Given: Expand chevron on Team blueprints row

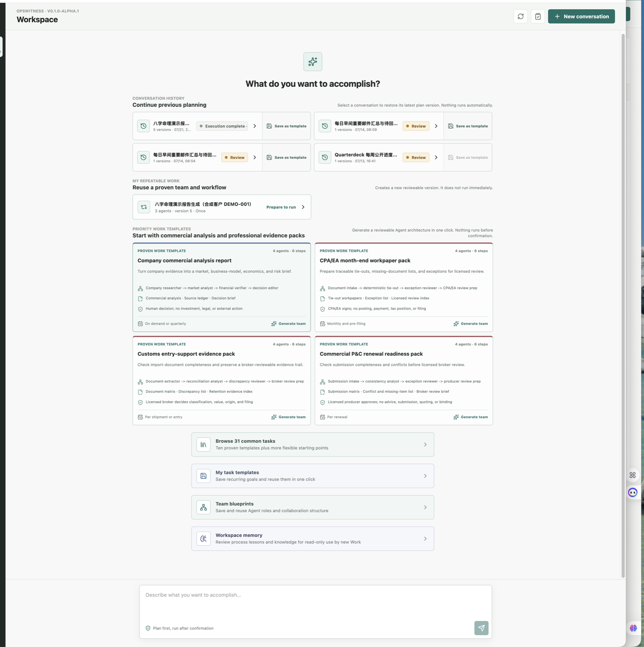Looking at the screenshot, I should click(x=425, y=507).
